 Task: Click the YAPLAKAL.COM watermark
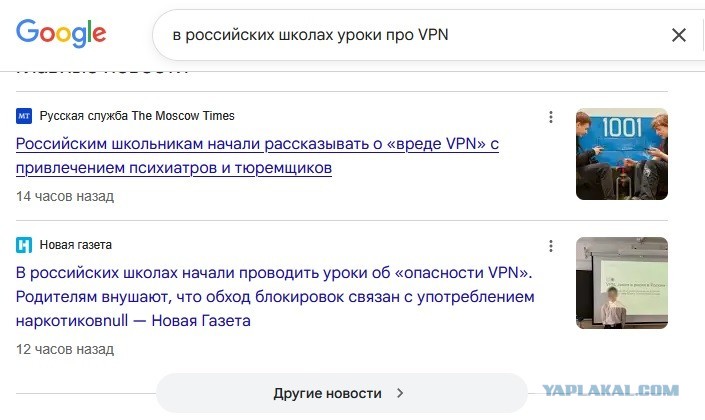point(611,390)
